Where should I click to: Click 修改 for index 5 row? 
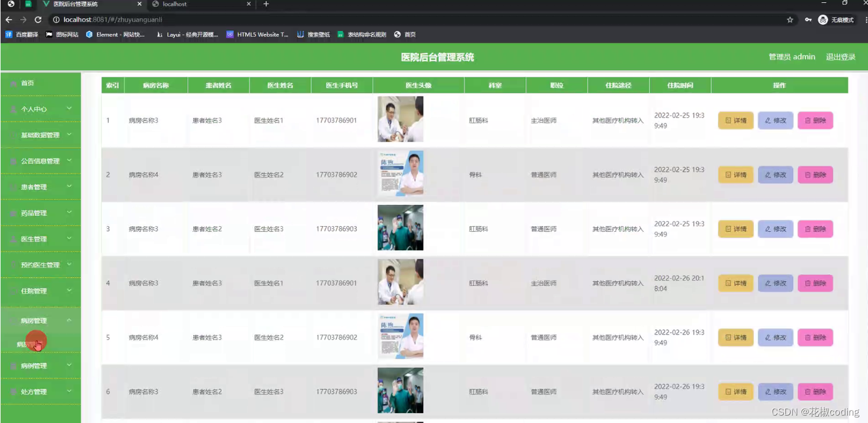pos(776,337)
